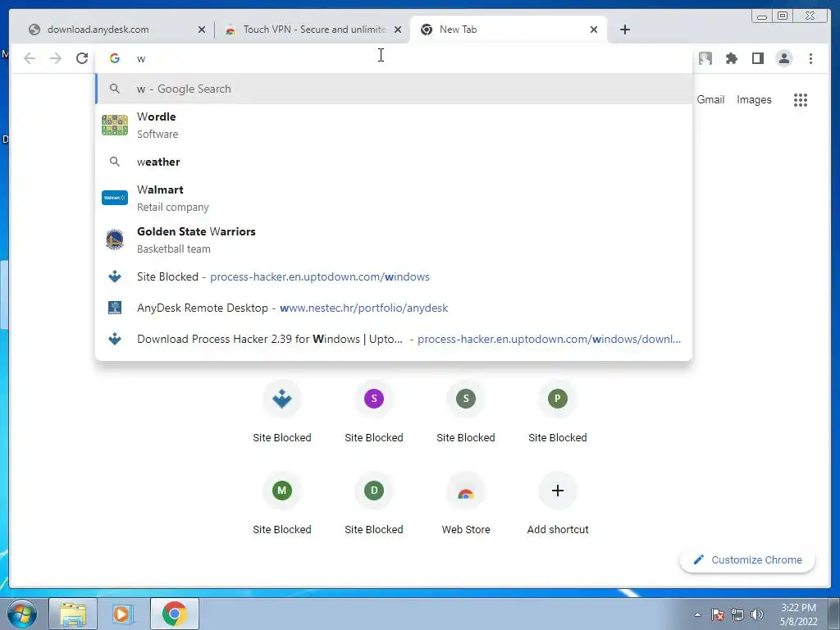840x630 pixels.
Task: Go back using the back arrow
Action: tap(30, 58)
